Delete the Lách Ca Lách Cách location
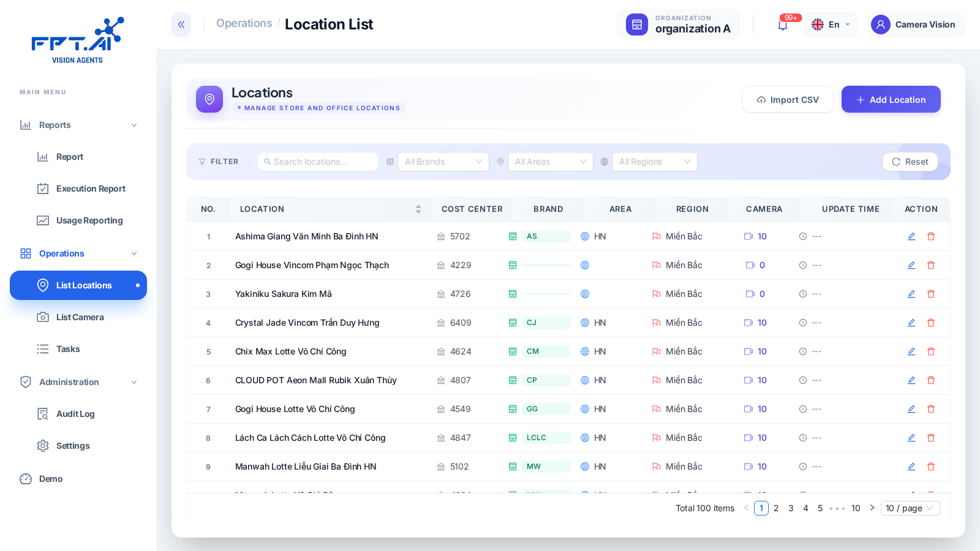 [x=931, y=438]
